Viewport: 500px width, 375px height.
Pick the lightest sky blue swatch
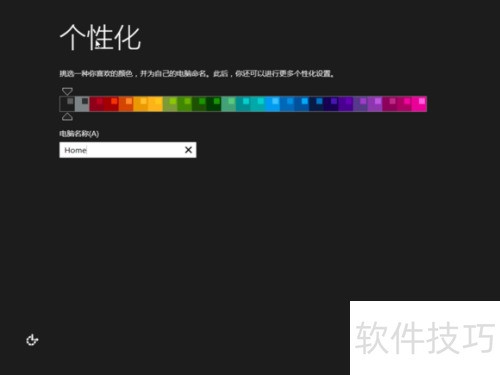(273, 104)
